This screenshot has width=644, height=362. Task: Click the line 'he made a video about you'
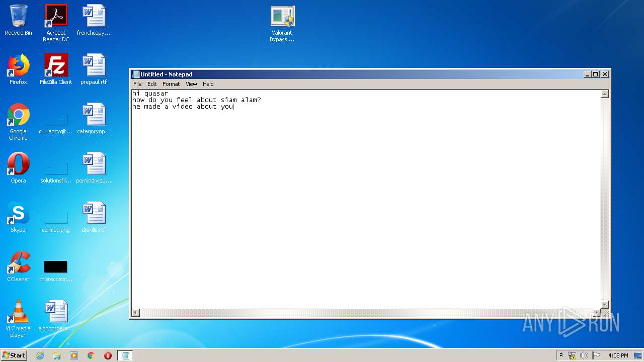click(x=183, y=107)
